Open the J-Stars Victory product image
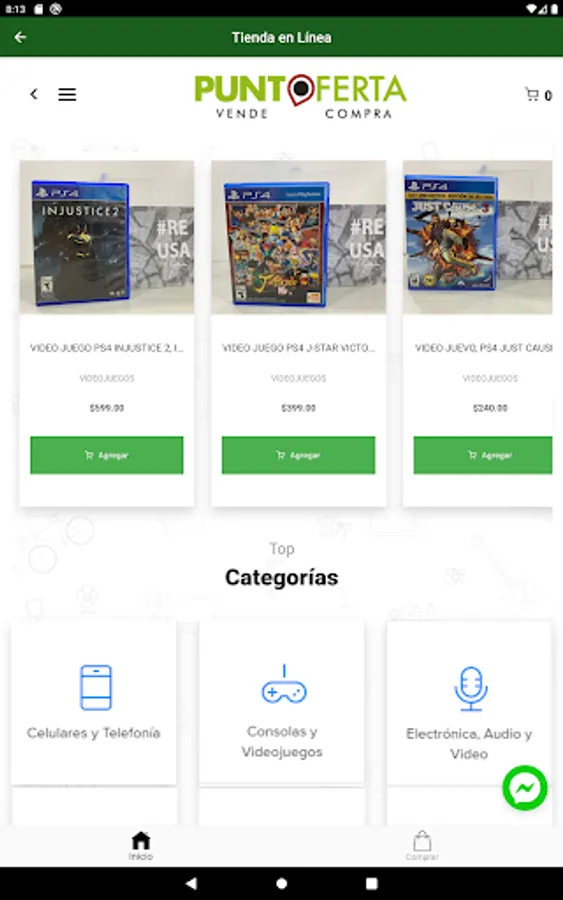This screenshot has width=563, height=900. point(298,237)
